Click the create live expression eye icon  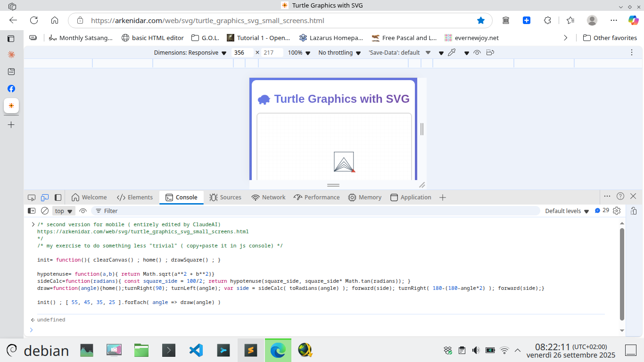coord(83,211)
